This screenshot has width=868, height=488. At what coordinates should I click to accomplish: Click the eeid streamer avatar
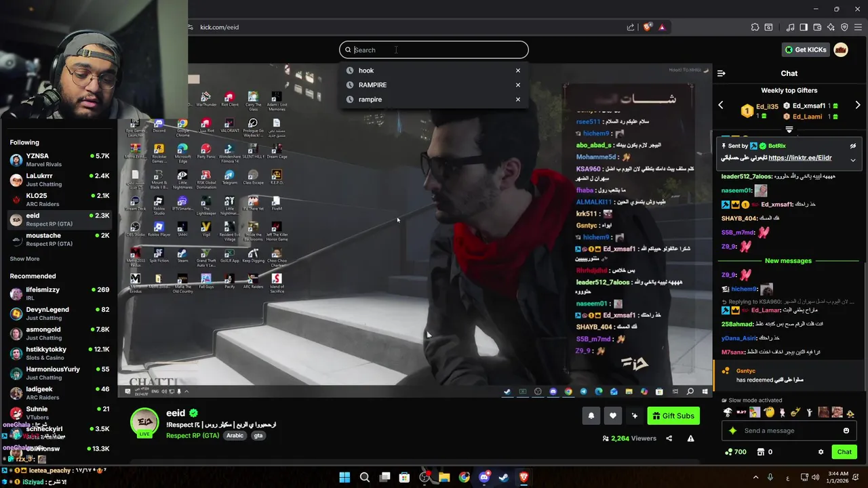144,422
